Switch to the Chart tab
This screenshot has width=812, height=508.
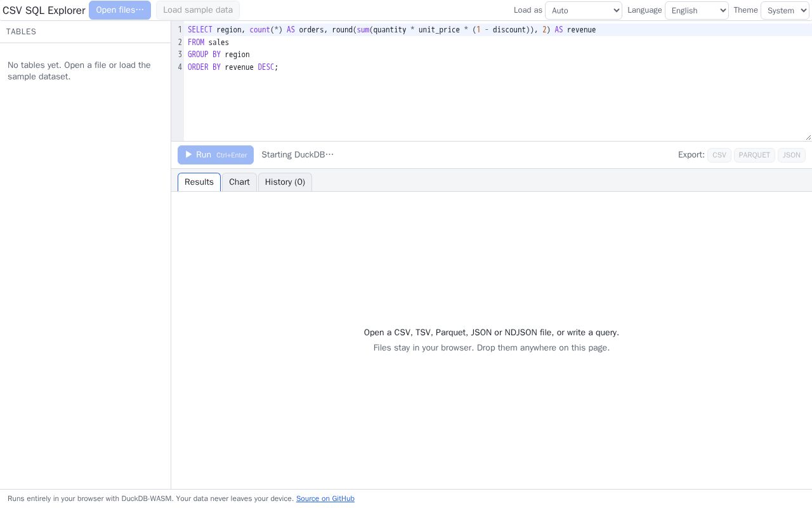(x=239, y=182)
